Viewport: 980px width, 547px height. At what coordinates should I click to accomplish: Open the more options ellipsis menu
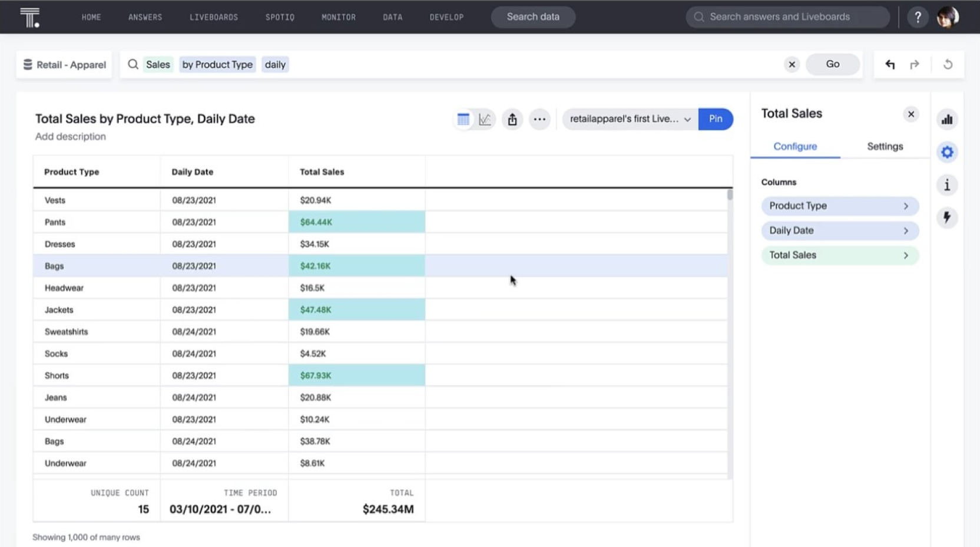coord(540,119)
